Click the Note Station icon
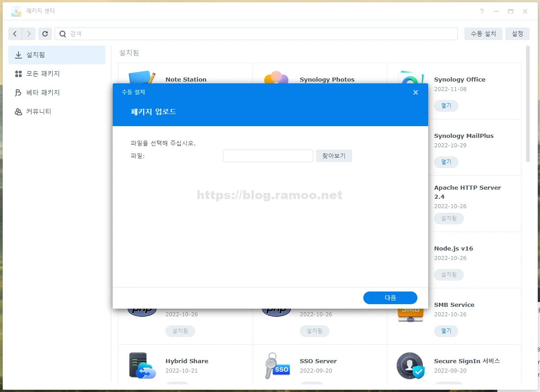Viewport: 540px width, 392px height. [142, 77]
